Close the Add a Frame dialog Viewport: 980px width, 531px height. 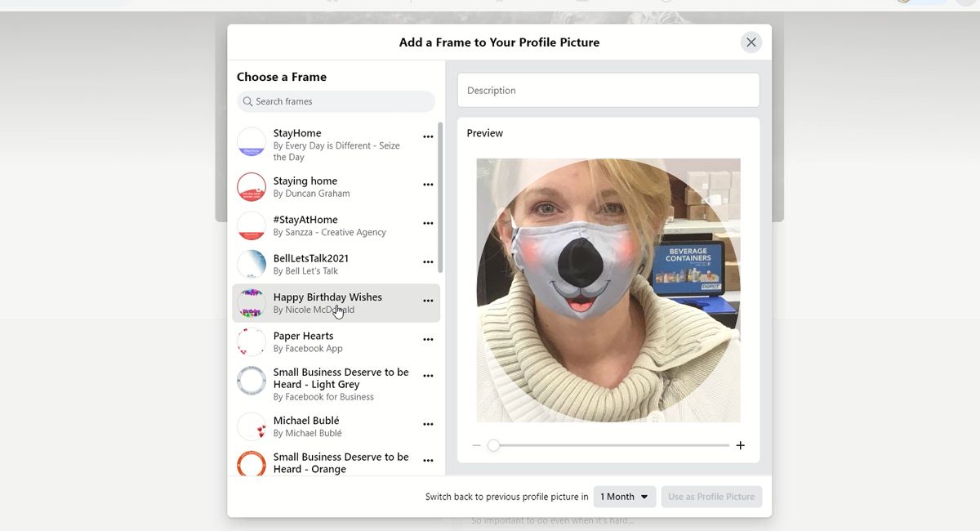751,42
